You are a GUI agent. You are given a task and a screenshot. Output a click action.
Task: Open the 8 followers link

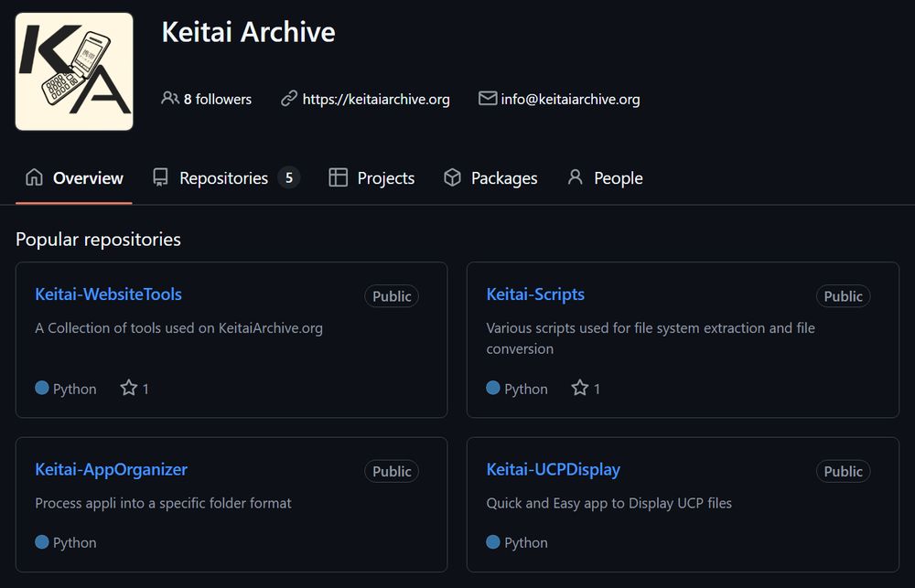pyautogui.click(x=207, y=99)
